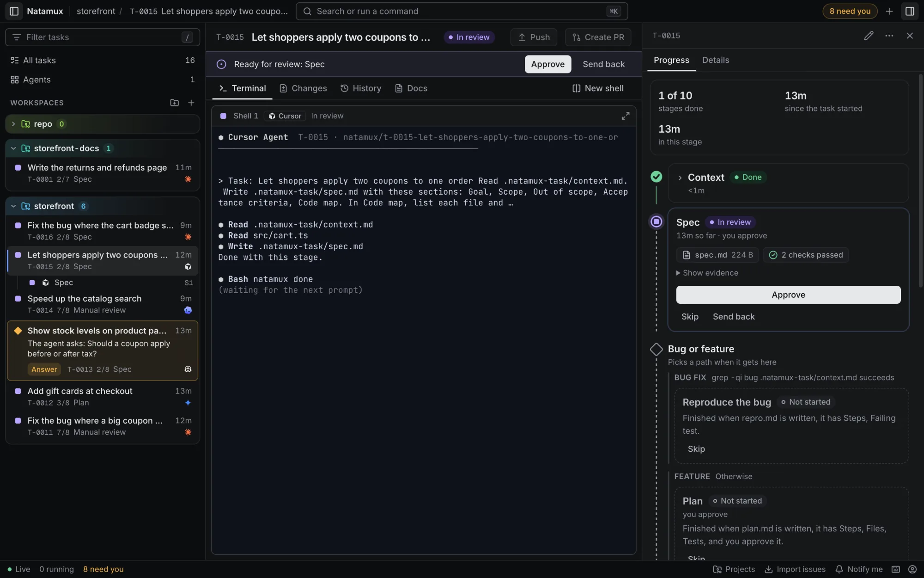Collapse the storefront-docs workspace

(x=13, y=148)
